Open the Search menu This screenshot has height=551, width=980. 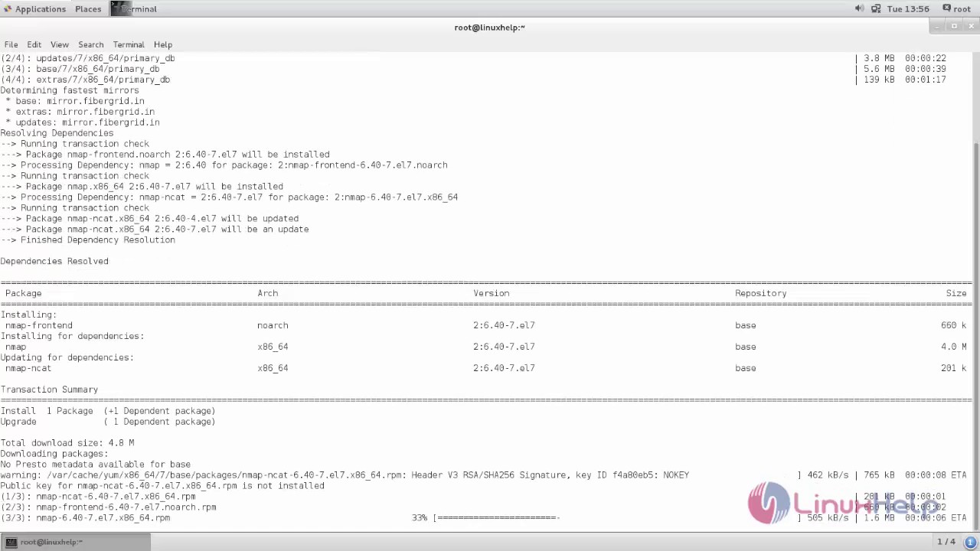coord(90,44)
